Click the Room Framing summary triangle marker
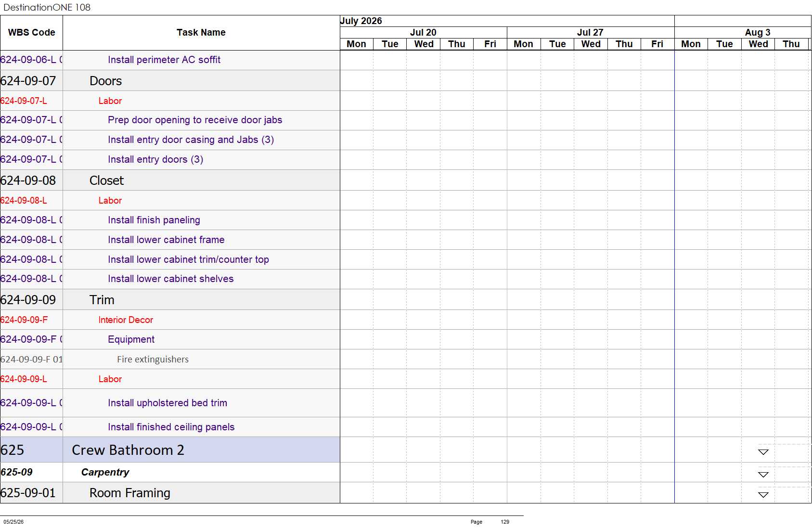812x528 pixels. (763, 495)
